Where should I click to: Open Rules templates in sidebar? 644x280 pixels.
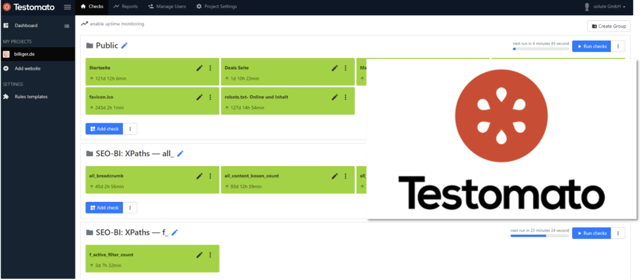pos(31,97)
